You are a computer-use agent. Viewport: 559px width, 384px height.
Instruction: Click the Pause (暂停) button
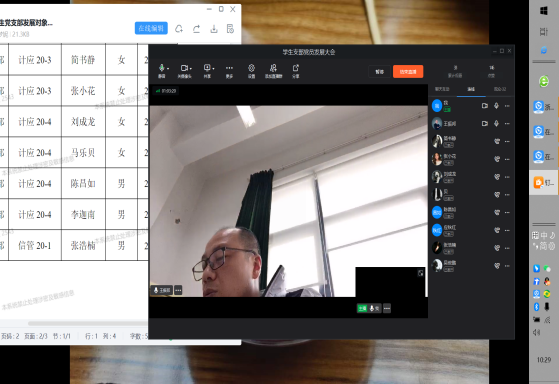(x=379, y=72)
